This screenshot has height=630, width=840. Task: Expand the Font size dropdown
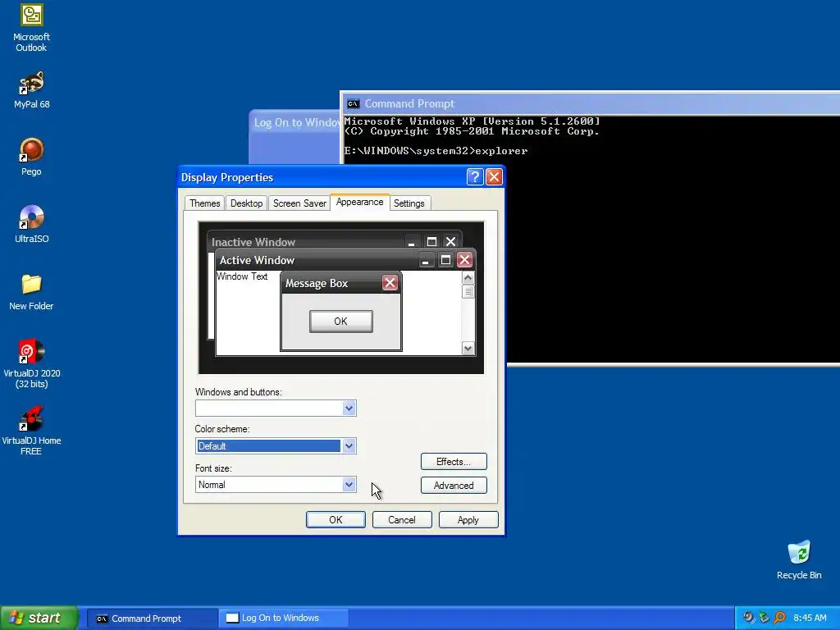click(349, 484)
